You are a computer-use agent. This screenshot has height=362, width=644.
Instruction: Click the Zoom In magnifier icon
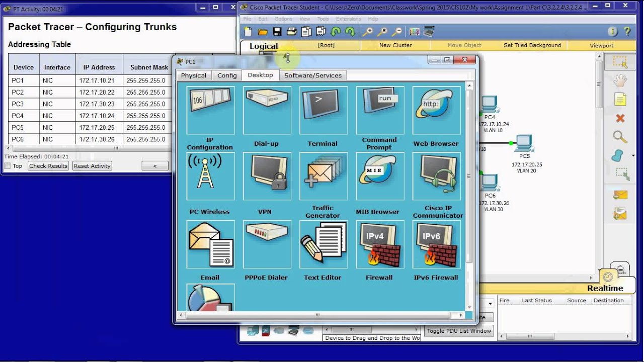click(368, 32)
